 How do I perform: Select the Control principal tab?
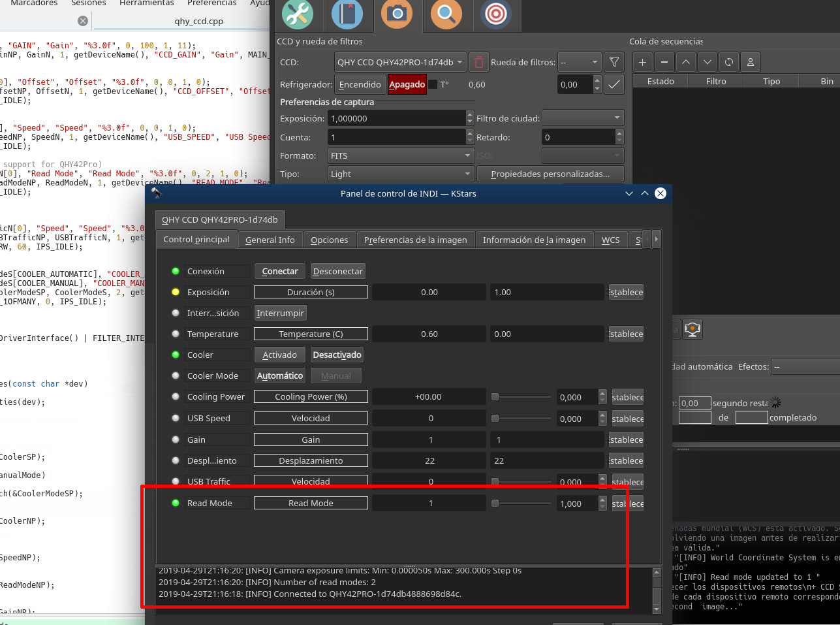tap(196, 239)
